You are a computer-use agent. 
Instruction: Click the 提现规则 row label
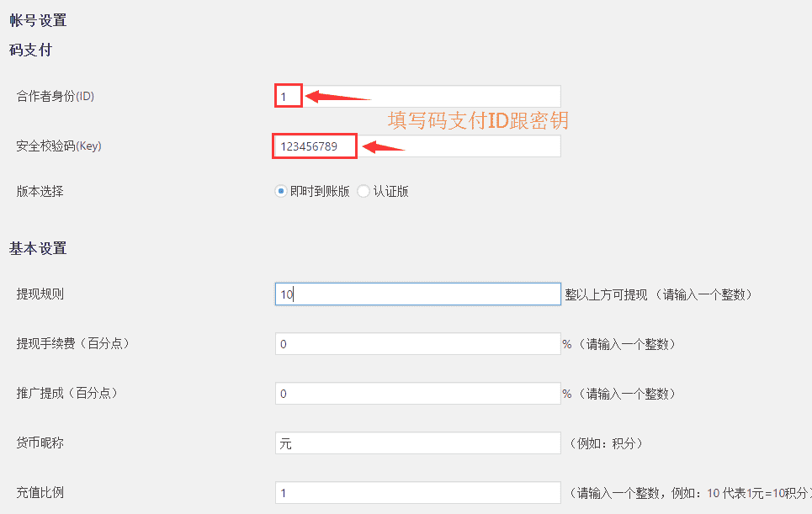[40, 294]
